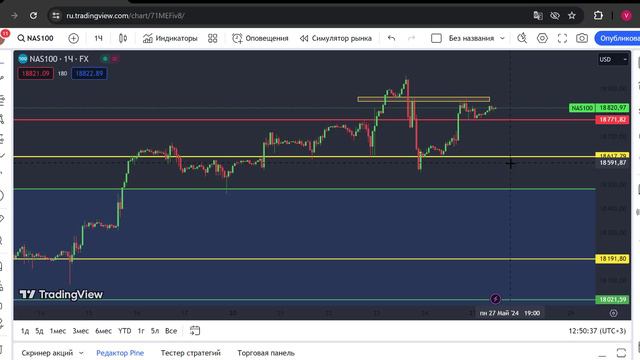Click purple lightning event marker

point(495,299)
